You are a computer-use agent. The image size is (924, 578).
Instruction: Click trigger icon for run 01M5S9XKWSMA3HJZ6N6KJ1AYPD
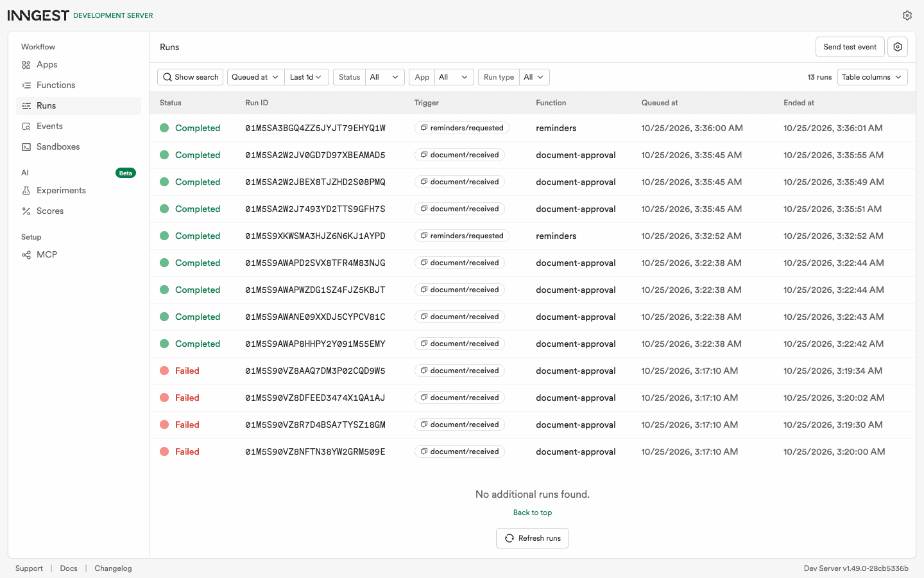pos(424,236)
